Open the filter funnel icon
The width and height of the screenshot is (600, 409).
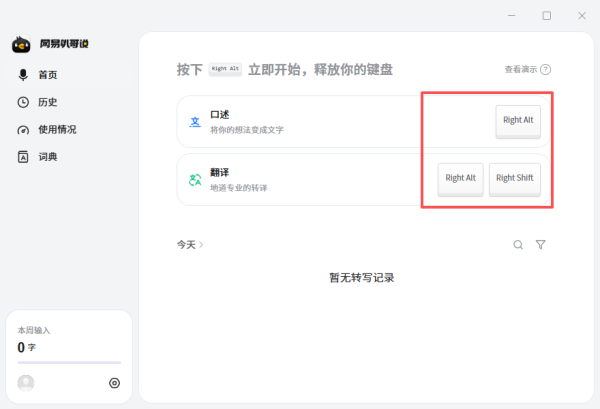point(541,244)
